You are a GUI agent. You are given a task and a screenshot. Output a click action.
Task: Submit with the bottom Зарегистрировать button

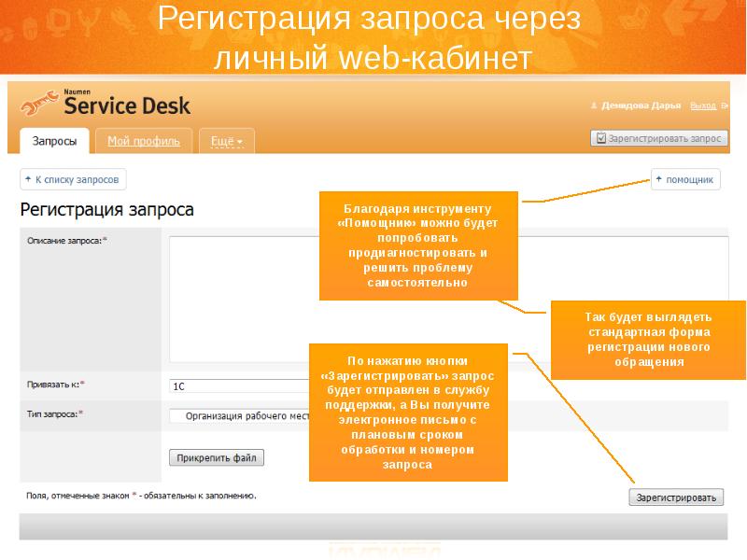click(x=676, y=497)
